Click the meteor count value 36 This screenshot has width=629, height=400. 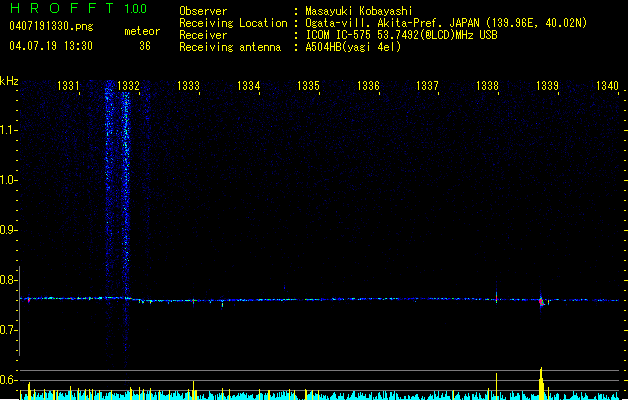(145, 46)
